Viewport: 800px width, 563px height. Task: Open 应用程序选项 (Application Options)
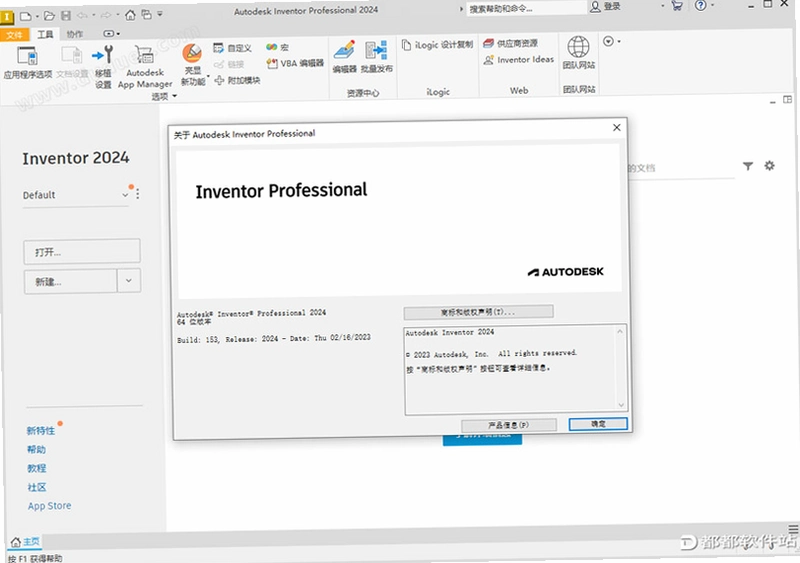[28, 62]
